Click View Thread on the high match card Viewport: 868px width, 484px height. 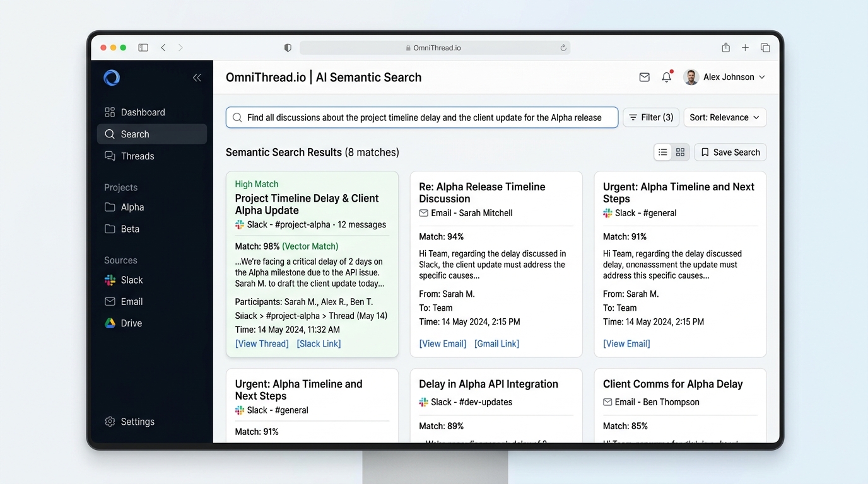262,343
